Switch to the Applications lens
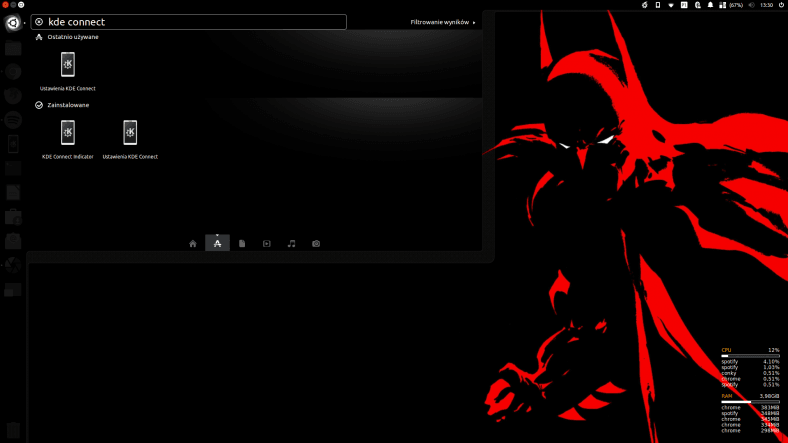This screenshot has height=443, width=788. 217,243
